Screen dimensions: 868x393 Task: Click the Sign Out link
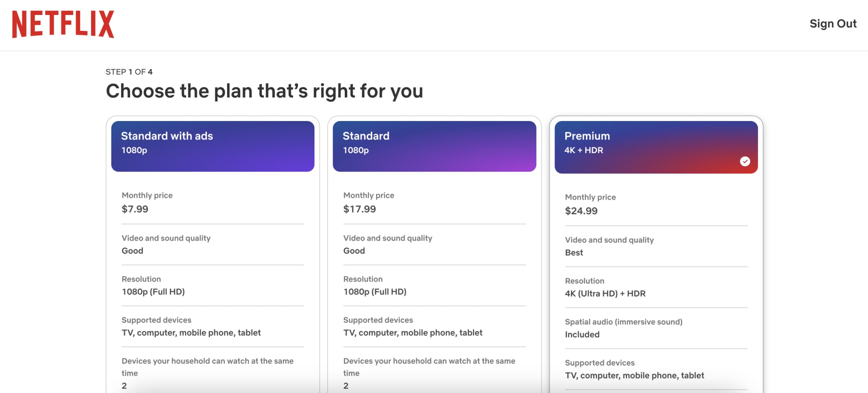pyautogui.click(x=833, y=24)
